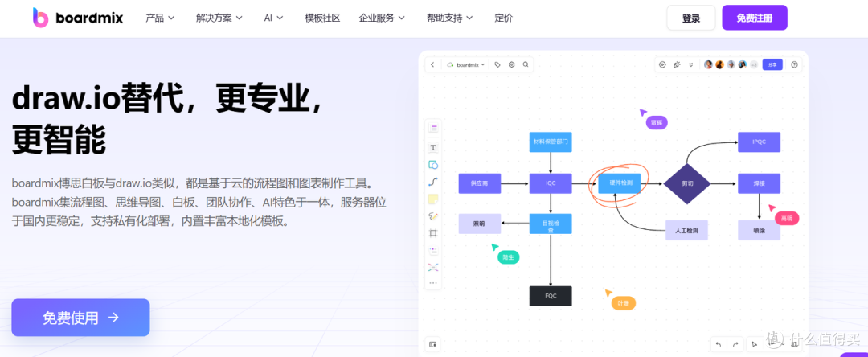Image resolution: width=868 pixels, height=357 pixels.
Task: Click the +3 more collaborators badge
Action: [x=753, y=65]
